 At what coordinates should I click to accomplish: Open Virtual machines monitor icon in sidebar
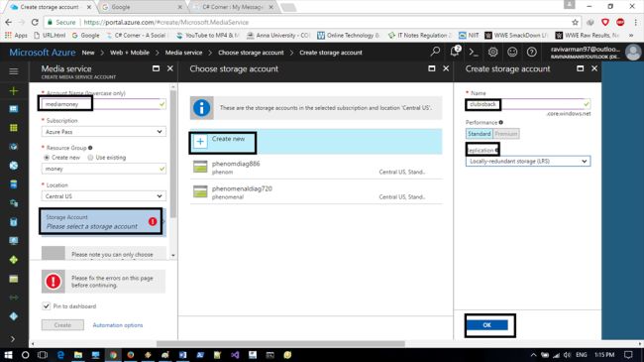pos(14,241)
